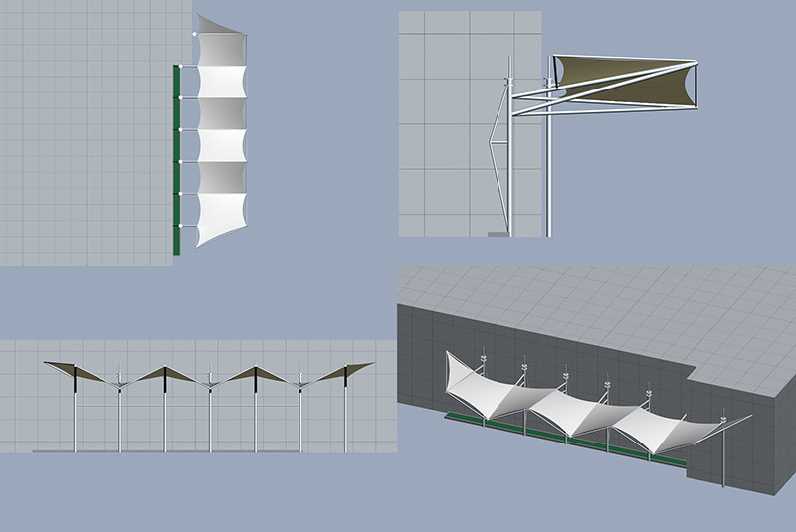
Task: Click the leftmost column in the front elevation
Action: [75, 413]
